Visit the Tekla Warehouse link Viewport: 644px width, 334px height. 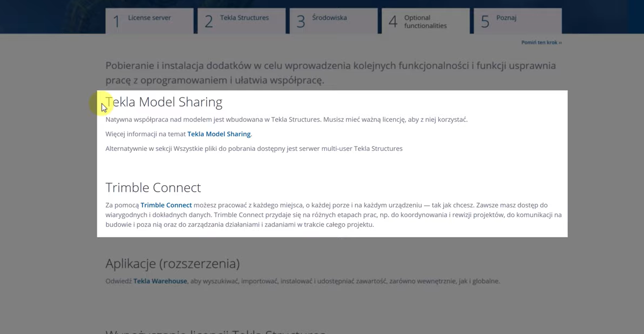click(160, 281)
